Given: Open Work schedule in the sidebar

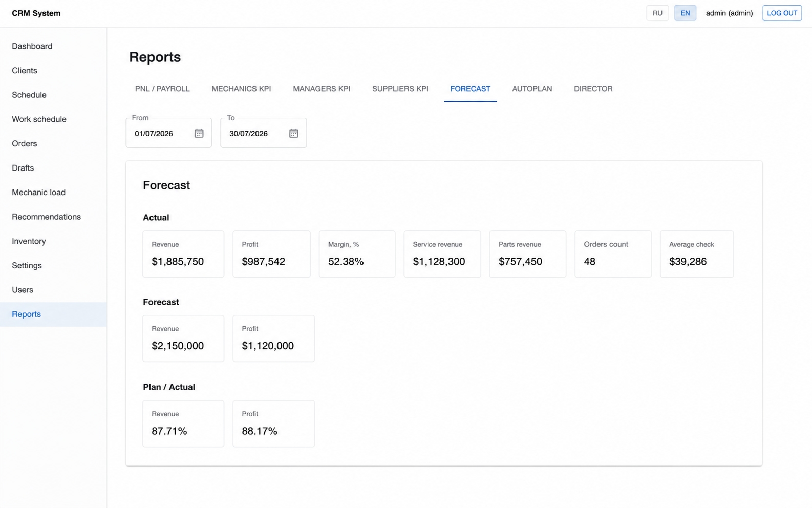Looking at the screenshot, I should 53,119.
